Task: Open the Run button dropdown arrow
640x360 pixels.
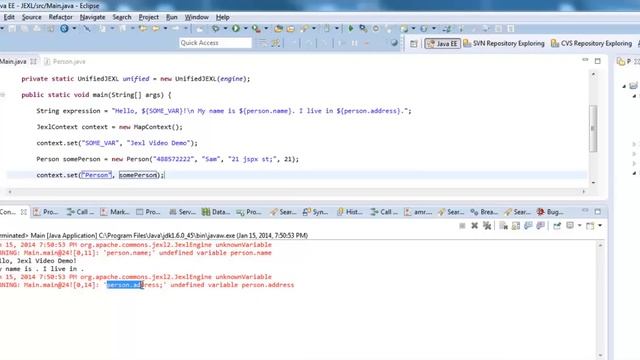Action: point(246,29)
